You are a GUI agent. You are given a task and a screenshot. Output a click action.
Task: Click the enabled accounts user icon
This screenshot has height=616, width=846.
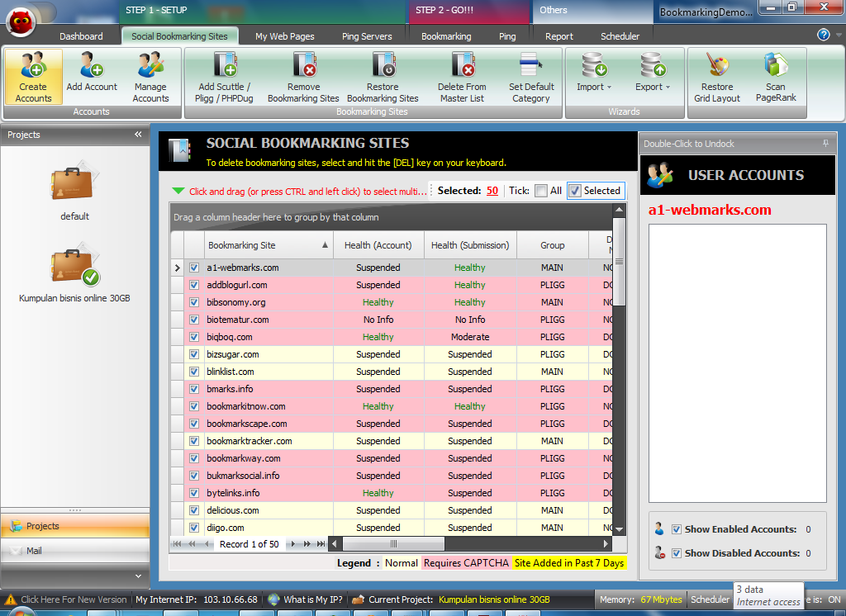click(x=658, y=529)
